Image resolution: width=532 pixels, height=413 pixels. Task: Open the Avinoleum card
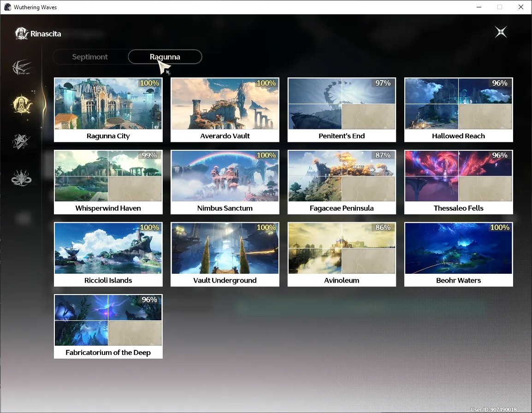pos(342,254)
